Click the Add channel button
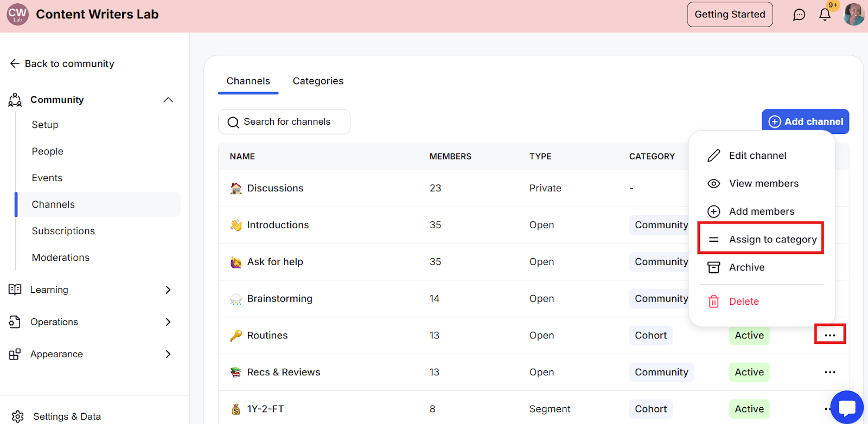Image resolution: width=868 pixels, height=424 pixels. click(x=806, y=121)
